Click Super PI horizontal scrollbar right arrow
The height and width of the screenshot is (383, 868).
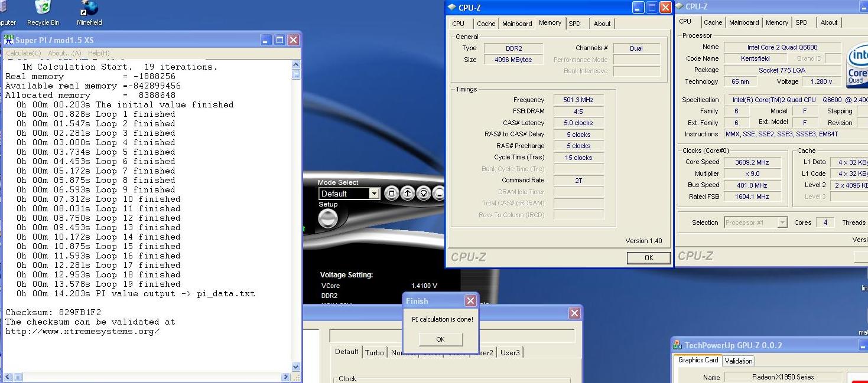(x=286, y=377)
